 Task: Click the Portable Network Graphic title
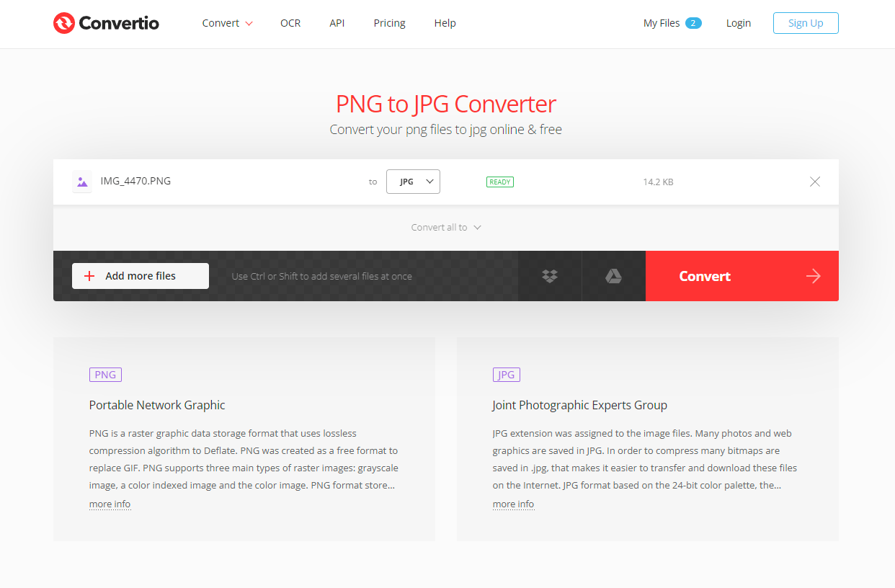pos(157,405)
